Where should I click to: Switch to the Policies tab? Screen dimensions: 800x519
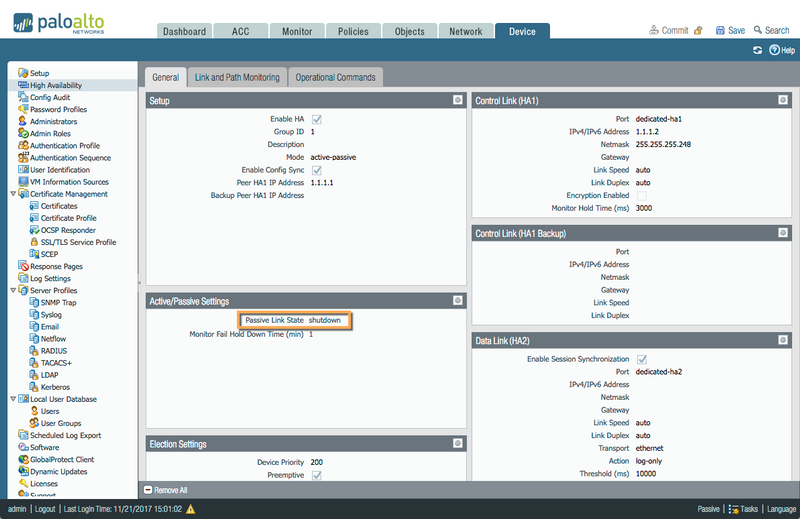pos(353,31)
